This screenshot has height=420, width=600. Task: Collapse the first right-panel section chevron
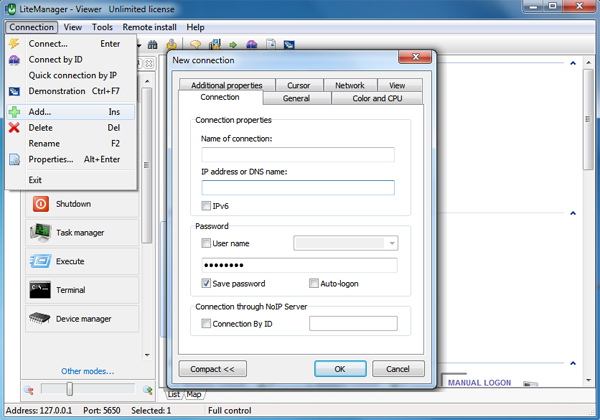tap(573, 63)
